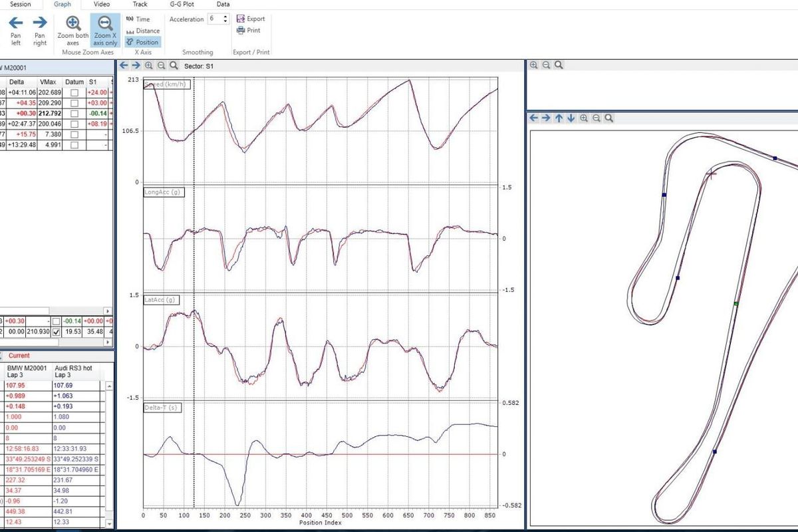Select Zoom both axes mode
This screenshot has height=532, width=798.
[73, 24]
